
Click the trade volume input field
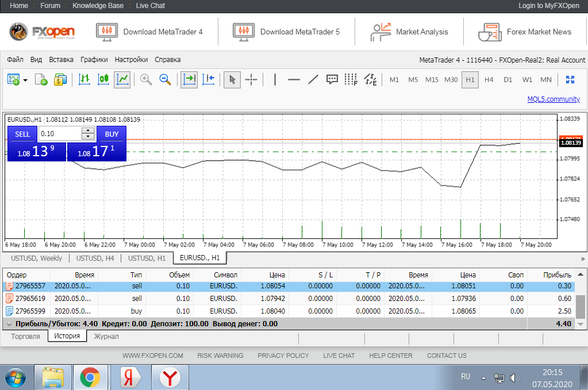(x=60, y=134)
